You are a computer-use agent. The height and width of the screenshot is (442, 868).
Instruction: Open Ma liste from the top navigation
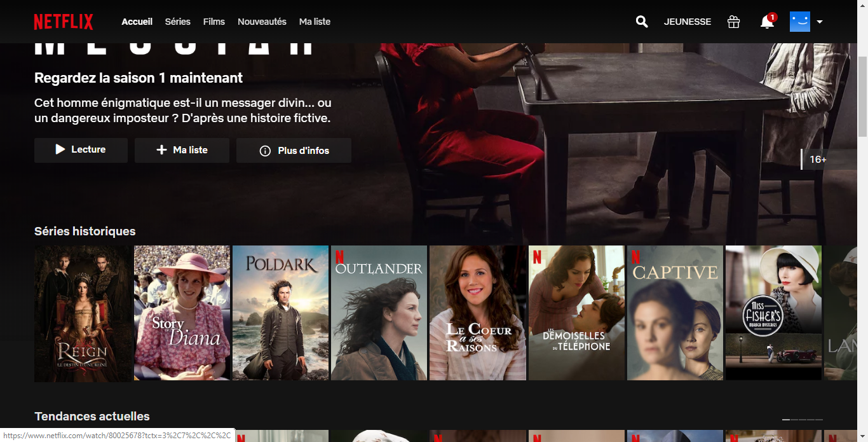pyautogui.click(x=315, y=22)
